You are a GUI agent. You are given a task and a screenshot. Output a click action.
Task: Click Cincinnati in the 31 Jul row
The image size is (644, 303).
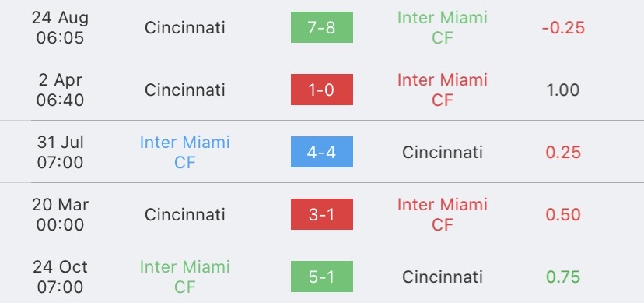443,152
